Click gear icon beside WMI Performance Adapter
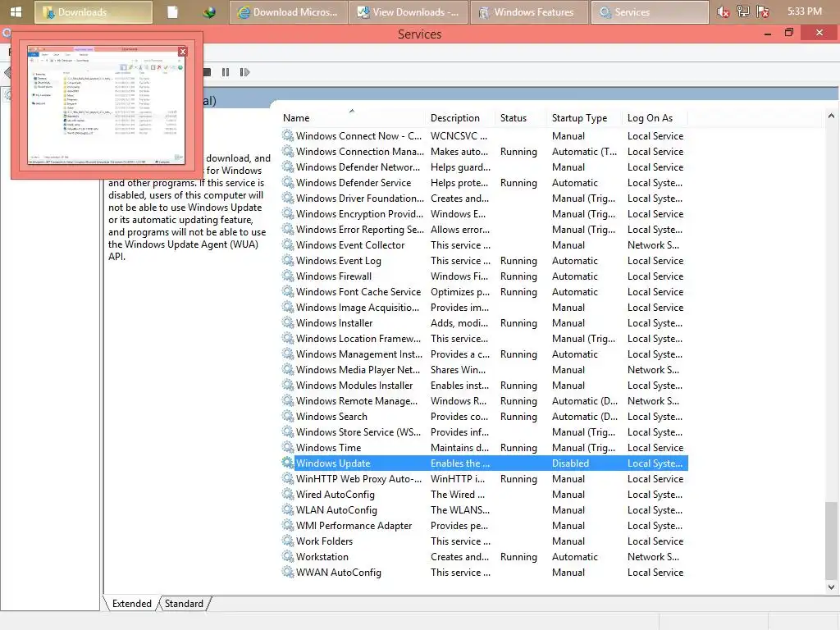The width and height of the screenshot is (840, 630). coord(288,526)
